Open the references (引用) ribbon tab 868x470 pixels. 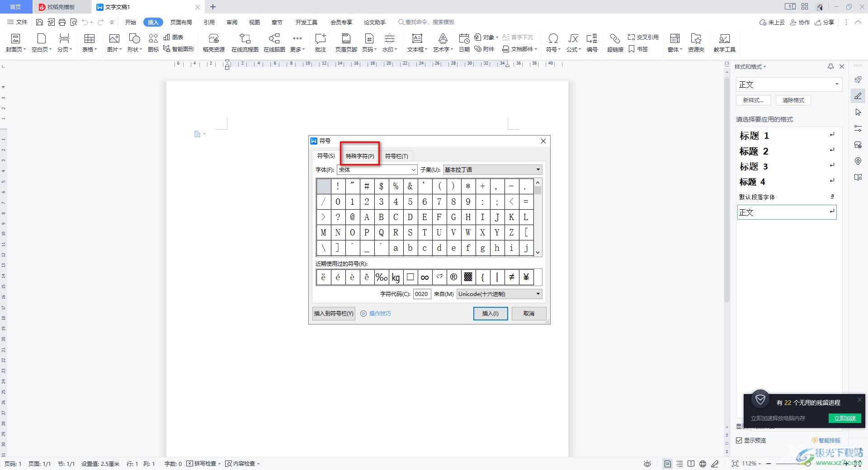pos(209,22)
